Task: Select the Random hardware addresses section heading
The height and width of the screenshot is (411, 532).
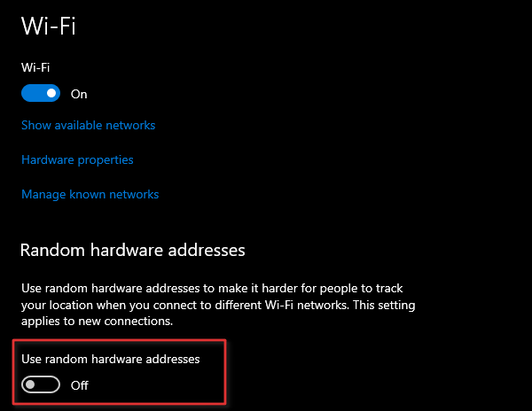Action: pyautogui.click(x=132, y=250)
